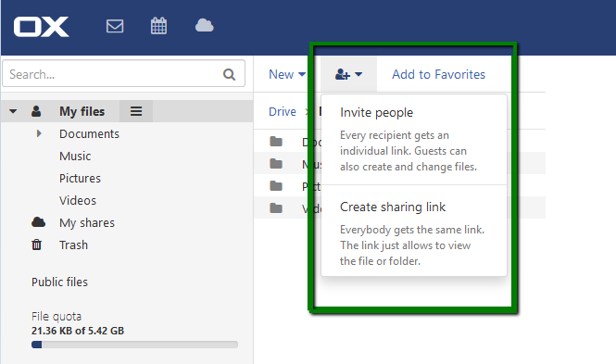Go to Drive breadcrumb link
This screenshot has height=364, width=616.
pos(283,111)
